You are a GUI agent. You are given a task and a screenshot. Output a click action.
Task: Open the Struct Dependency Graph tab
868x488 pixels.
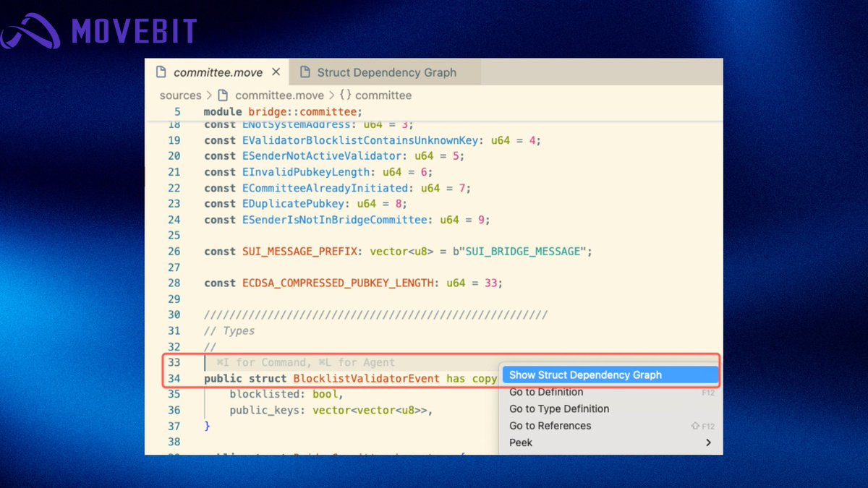pyautogui.click(x=385, y=72)
